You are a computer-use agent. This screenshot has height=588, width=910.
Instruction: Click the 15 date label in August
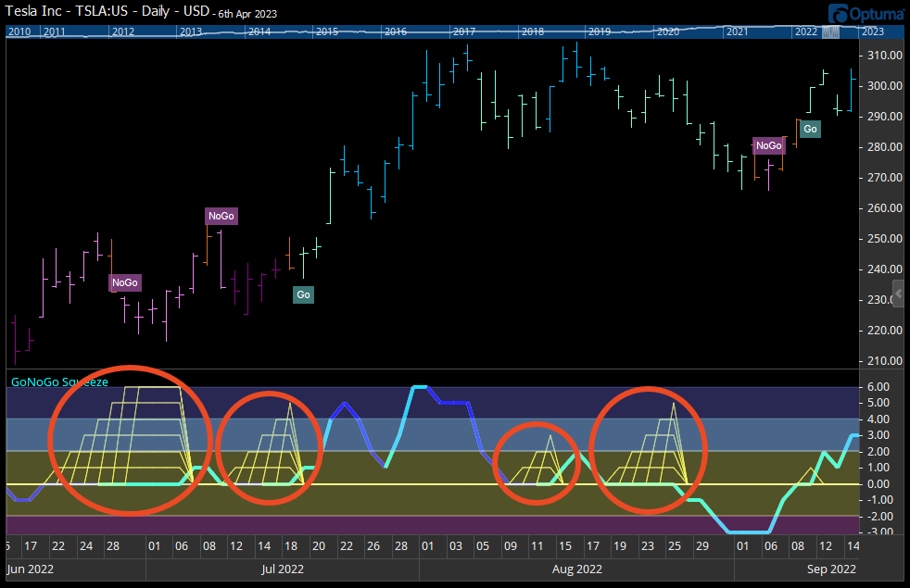pyautogui.click(x=564, y=546)
